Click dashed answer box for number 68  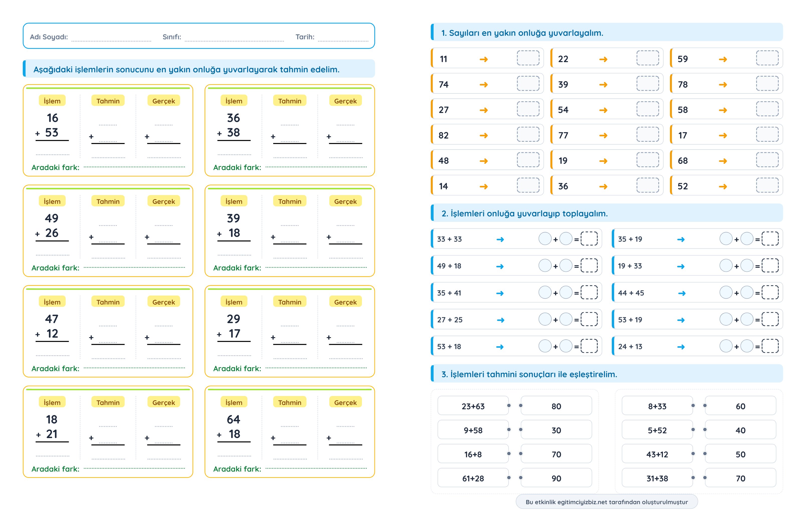tap(767, 160)
